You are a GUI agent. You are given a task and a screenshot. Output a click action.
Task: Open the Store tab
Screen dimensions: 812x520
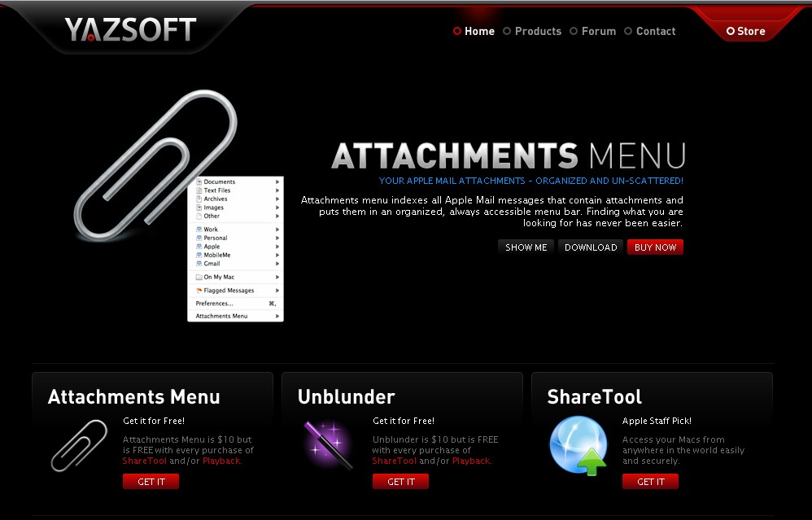click(x=746, y=31)
